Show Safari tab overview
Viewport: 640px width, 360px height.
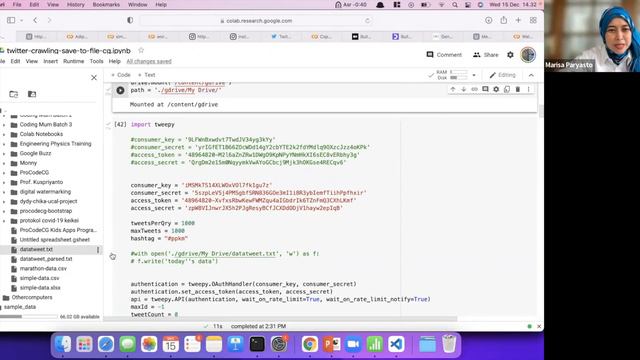[x=533, y=20]
